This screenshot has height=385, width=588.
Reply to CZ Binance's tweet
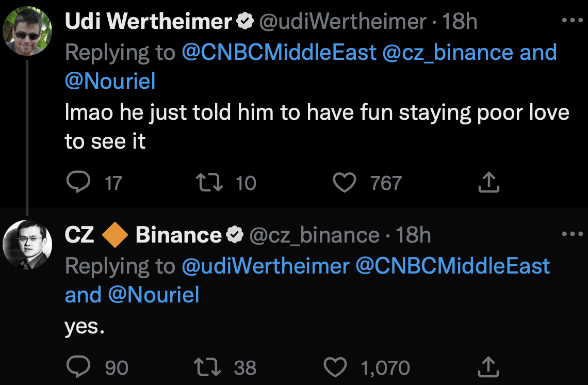click(x=78, y=367)
